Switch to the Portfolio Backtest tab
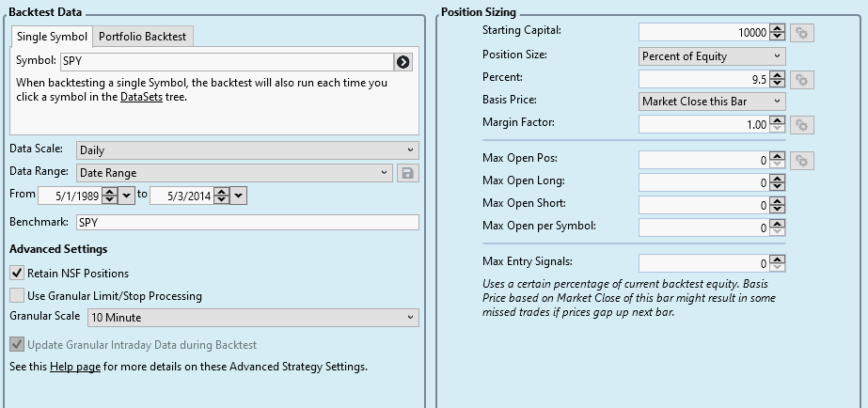The height and width of the screenshot is (408, 868). (x=143, y=37)
